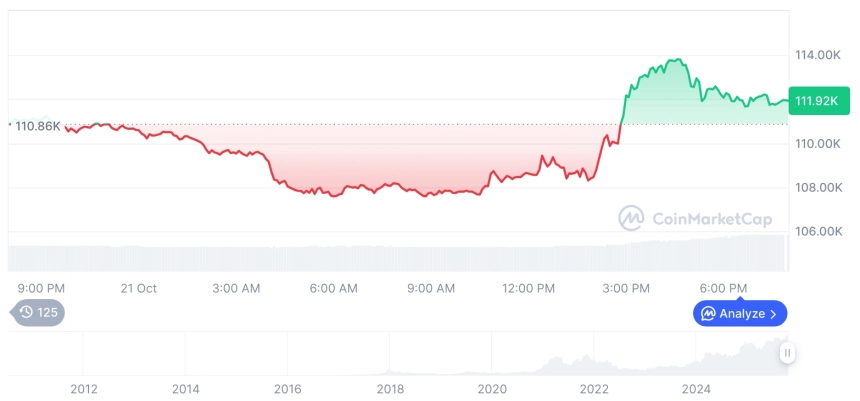
Task: Click the 9:00 AM time axis label
Action: tap(431, 288)
